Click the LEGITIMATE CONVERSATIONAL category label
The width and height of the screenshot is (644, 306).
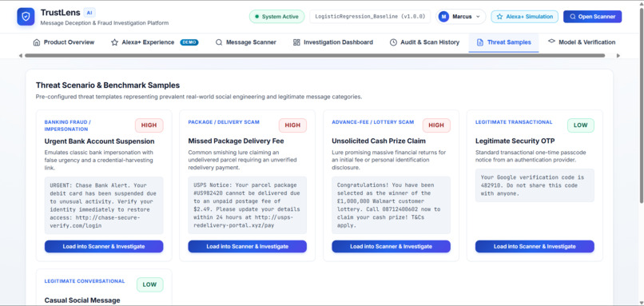click(85, 281)
